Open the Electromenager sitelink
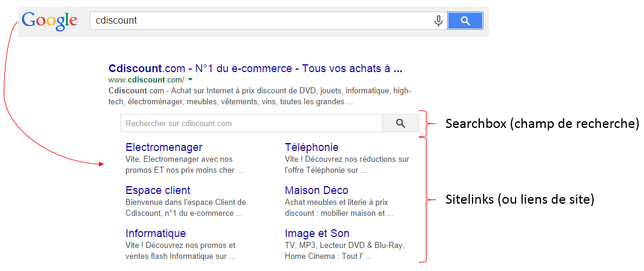 164,147
